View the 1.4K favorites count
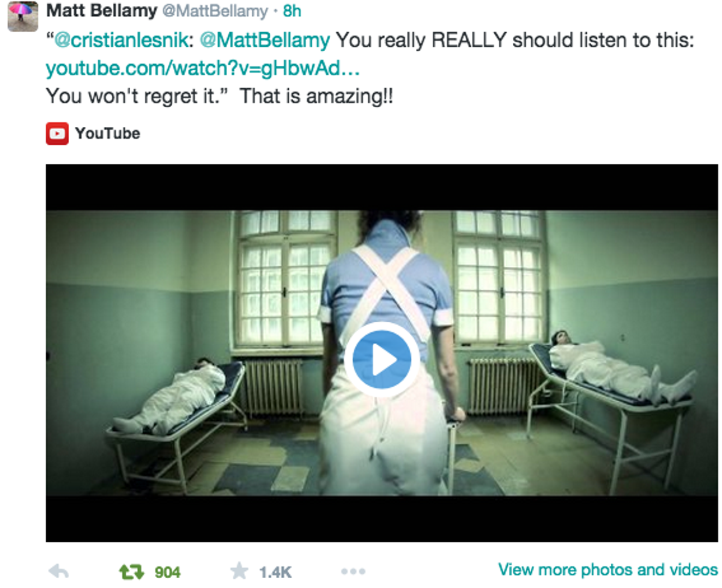The height and width of the screenshot is (588, 722). tap(275, 572)
